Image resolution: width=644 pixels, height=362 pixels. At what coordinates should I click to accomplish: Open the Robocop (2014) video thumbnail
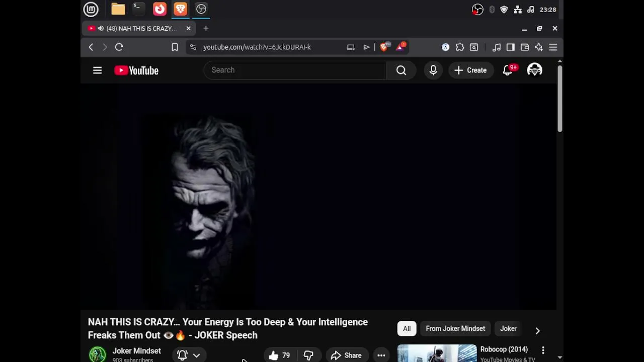437,353
